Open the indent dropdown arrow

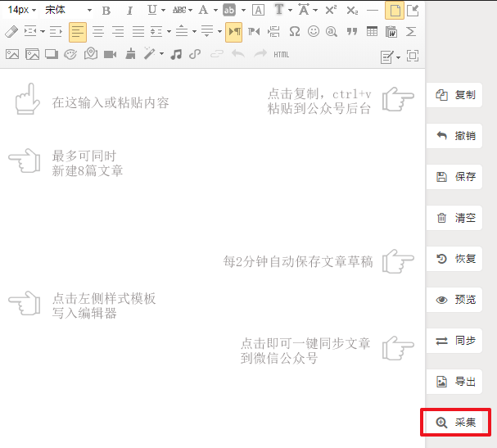pyautogui.click(x=43, y=31)
